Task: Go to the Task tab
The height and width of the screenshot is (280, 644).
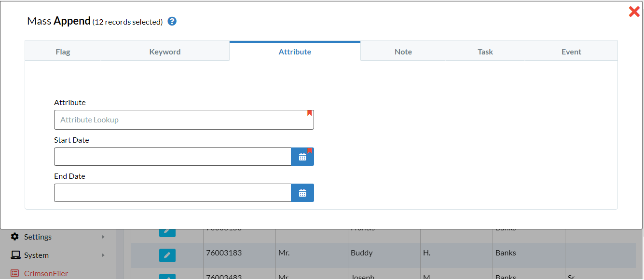Action: click(485, 52)
